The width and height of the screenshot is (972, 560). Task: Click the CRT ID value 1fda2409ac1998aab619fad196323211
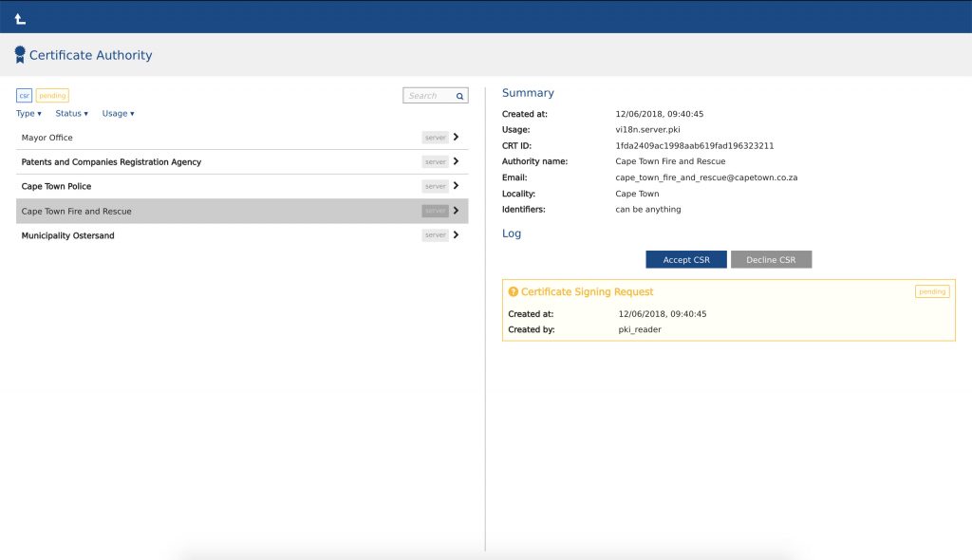(694, 146)
